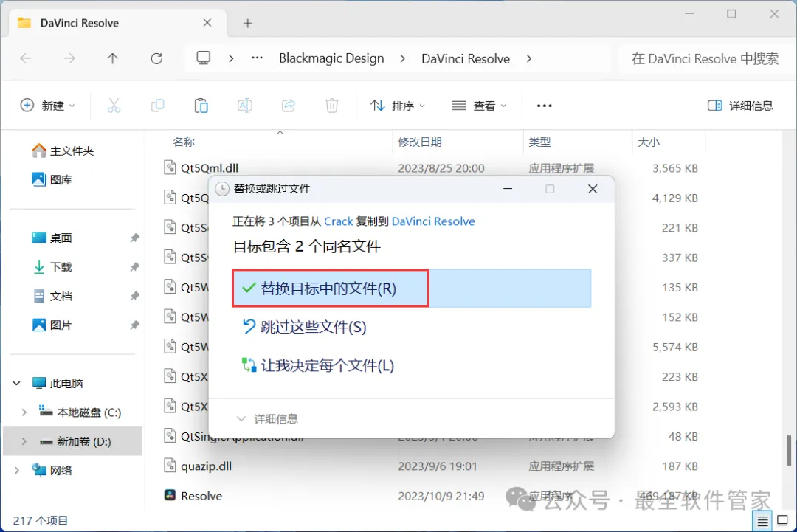Image resolution: width=797 pixels, height=532 pixels.
Task: Expand chevron after the PC icon in path
Action: tap(231, 59)
